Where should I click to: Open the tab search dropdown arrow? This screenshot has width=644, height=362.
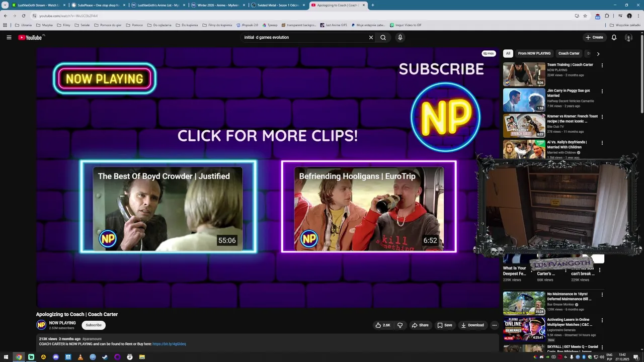[x=5, y=5]
